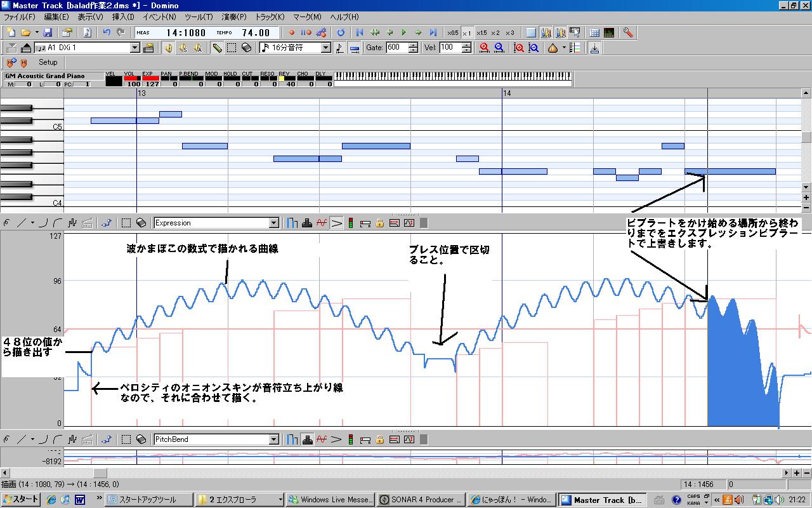
Task: Toggle the x1 playback speed button
Action: [467, 32]
